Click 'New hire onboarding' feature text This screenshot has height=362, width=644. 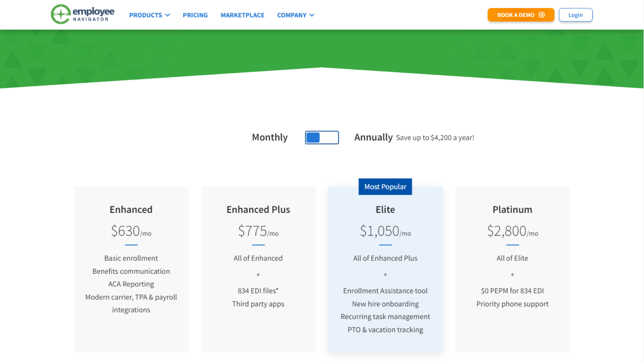(x=385, y=304)
